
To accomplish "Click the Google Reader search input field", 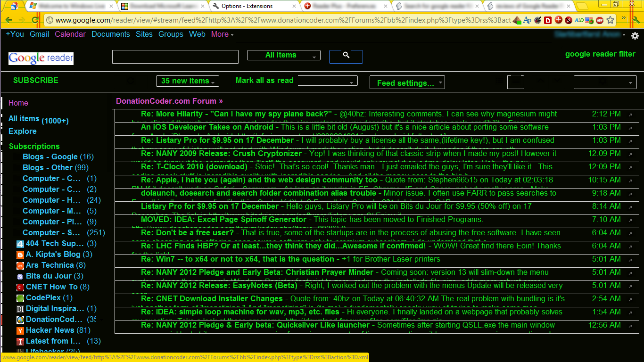I will pos(175,57).
